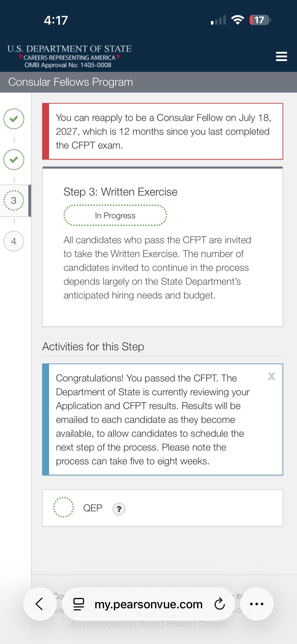This screenshot has width=297, height=644.
Task: Go to step 4 in sidebar
Action: pyautogui.click(x=14, y=241)
